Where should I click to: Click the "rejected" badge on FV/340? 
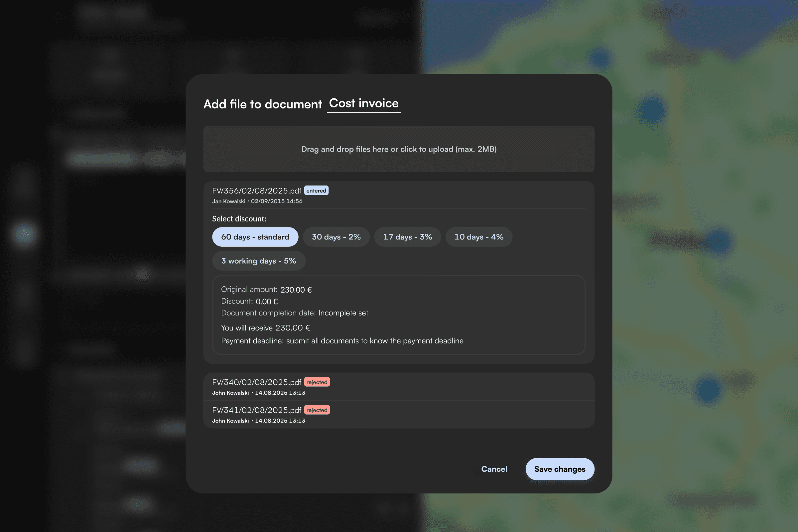(x=317, y=382)
